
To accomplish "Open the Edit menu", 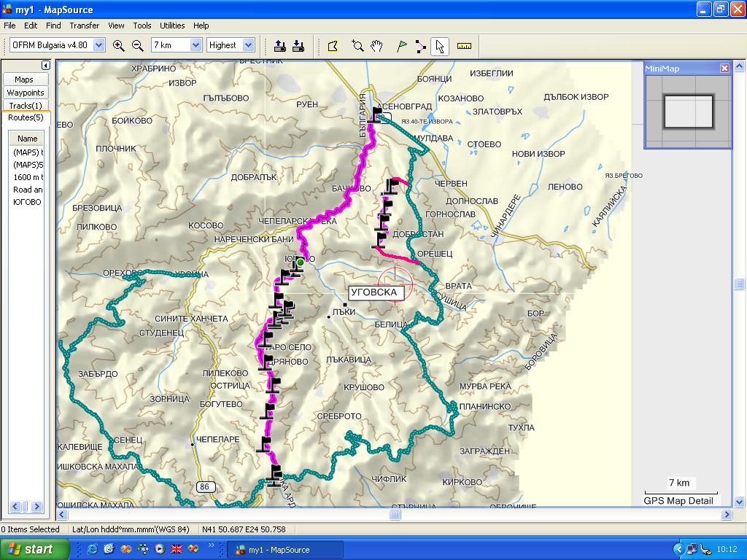I will 31,26.
